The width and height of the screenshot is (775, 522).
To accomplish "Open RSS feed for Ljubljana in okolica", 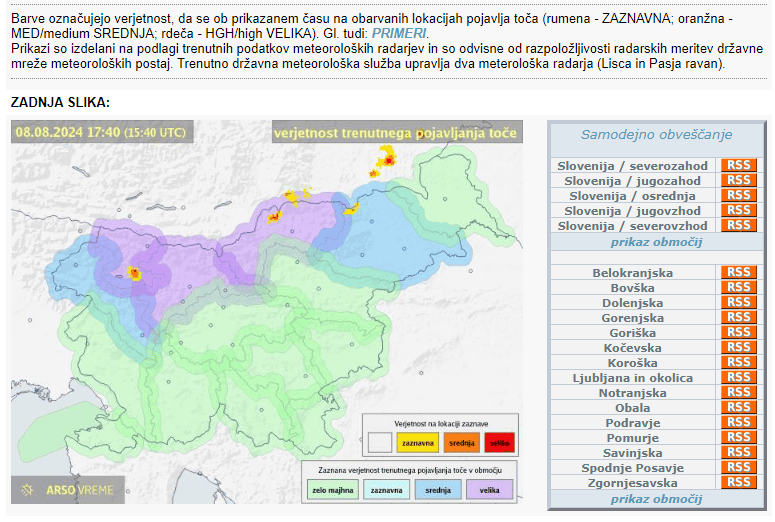I will (738, 378).
